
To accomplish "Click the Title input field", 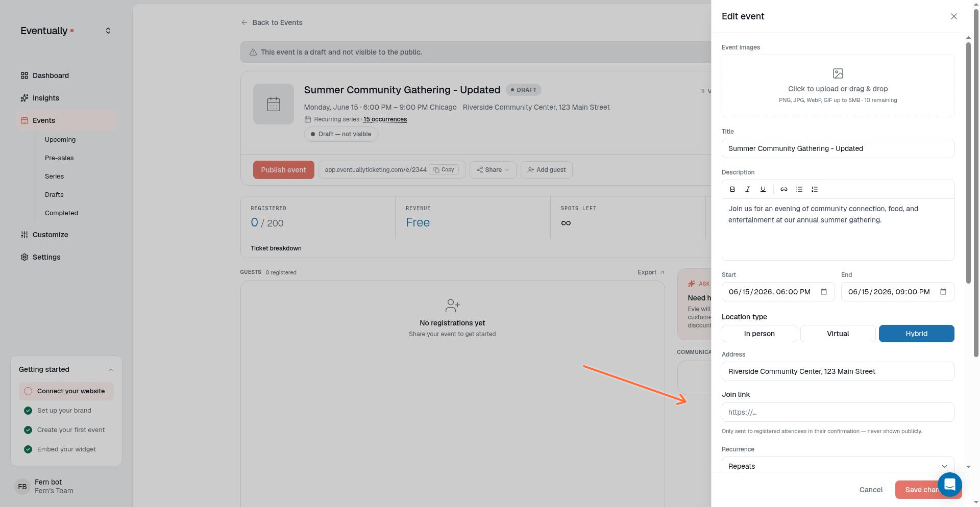I will tap(838, 148).
